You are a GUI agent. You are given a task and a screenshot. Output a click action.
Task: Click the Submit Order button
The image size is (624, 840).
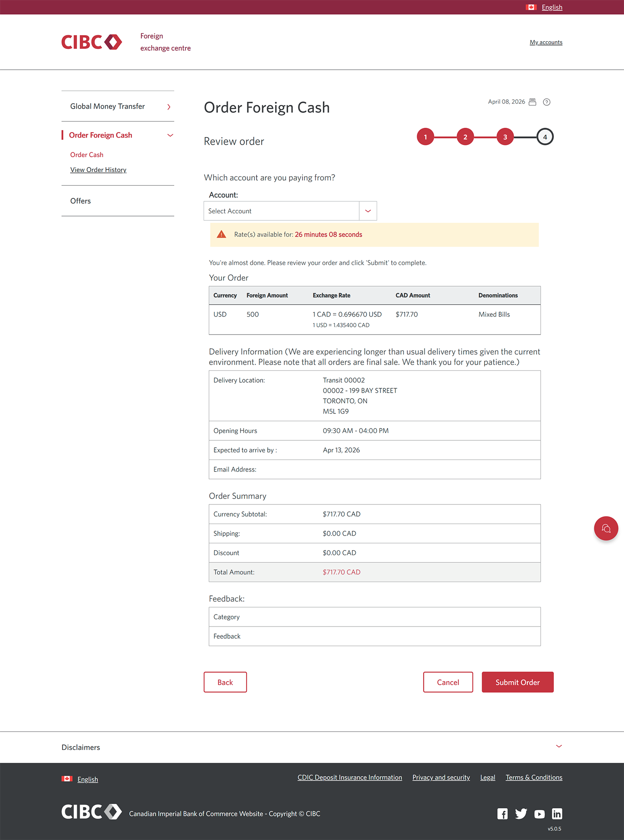[x=518, y=682]
